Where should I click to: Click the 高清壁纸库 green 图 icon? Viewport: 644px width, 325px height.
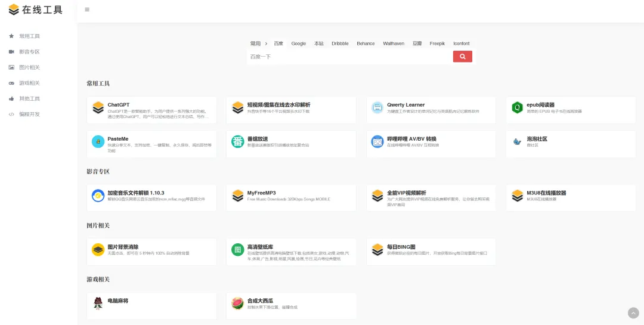238,249
